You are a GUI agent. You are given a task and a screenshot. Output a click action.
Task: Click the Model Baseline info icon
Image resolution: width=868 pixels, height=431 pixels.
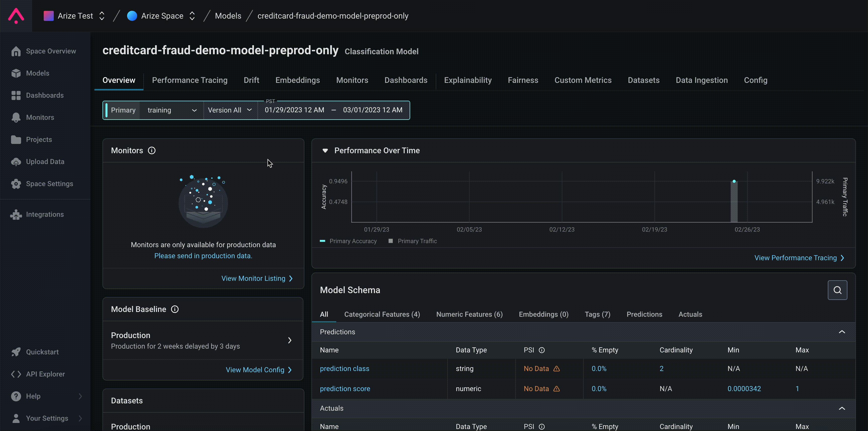[x=175, y=309]
